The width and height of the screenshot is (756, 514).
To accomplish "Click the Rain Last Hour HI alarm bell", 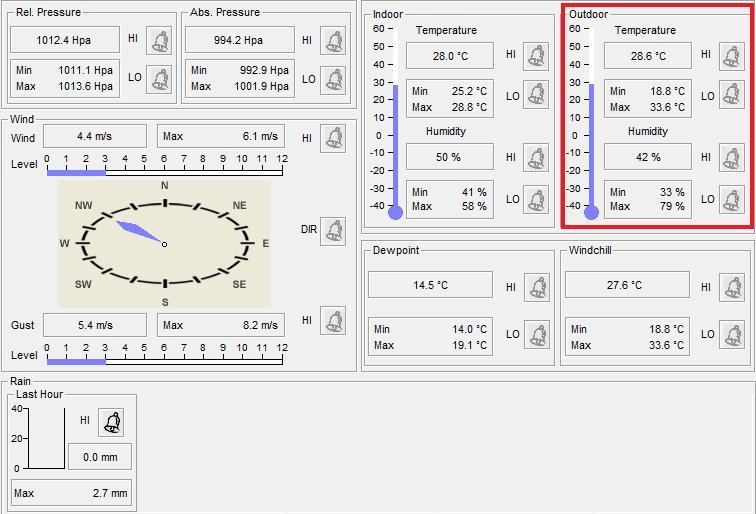I will [112, 421].
